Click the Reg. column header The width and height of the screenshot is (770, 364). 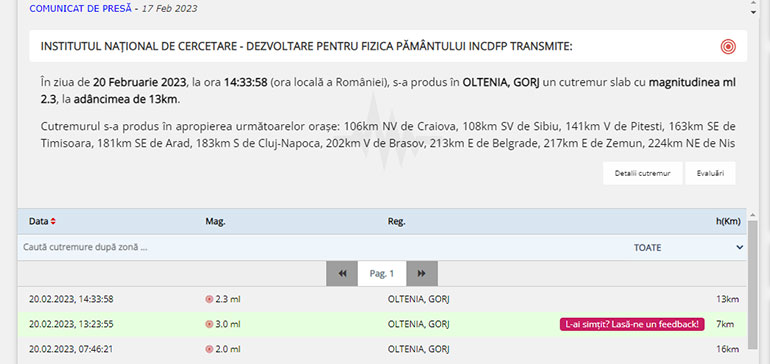coord(396,222)
